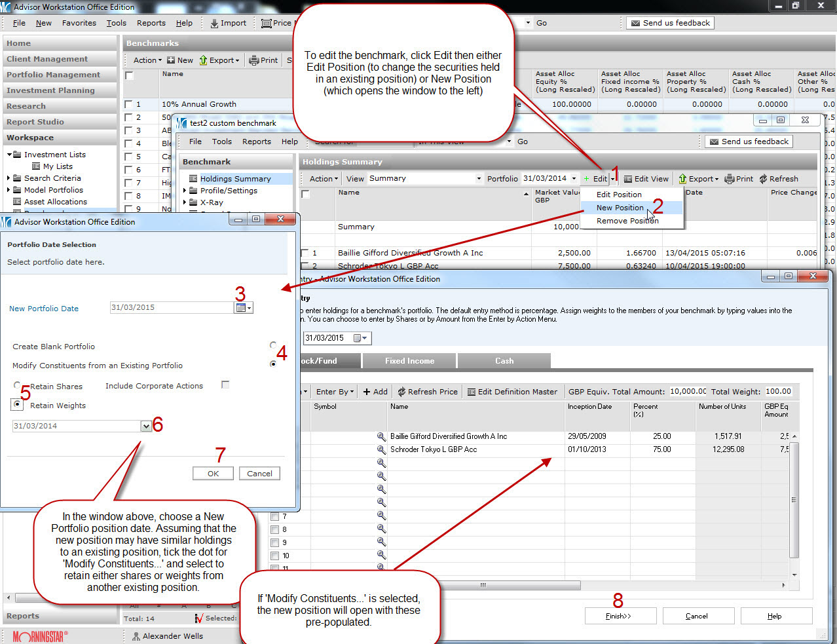Open the calendar picker for New Portfolio Date
Image resolution: width=837 pixels, height=644 pixels.
click(x=242, y=308)
